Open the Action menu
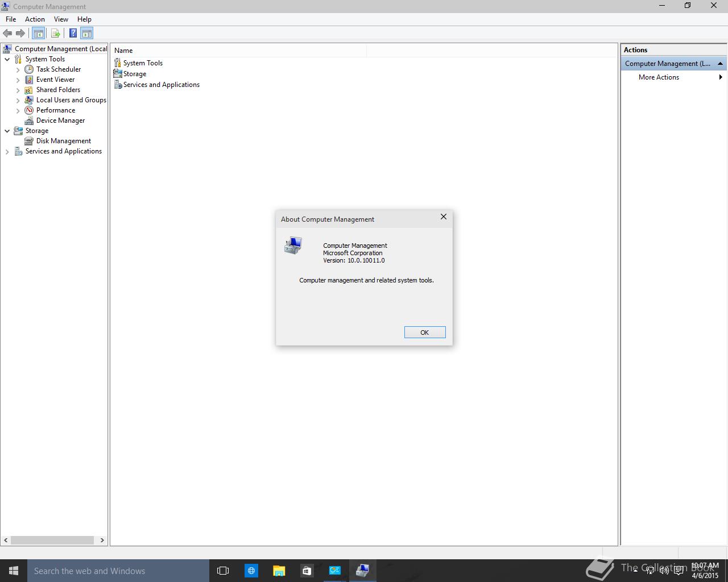Image resolution: width=728 pixels, height=582 pixels. (35, 19)
